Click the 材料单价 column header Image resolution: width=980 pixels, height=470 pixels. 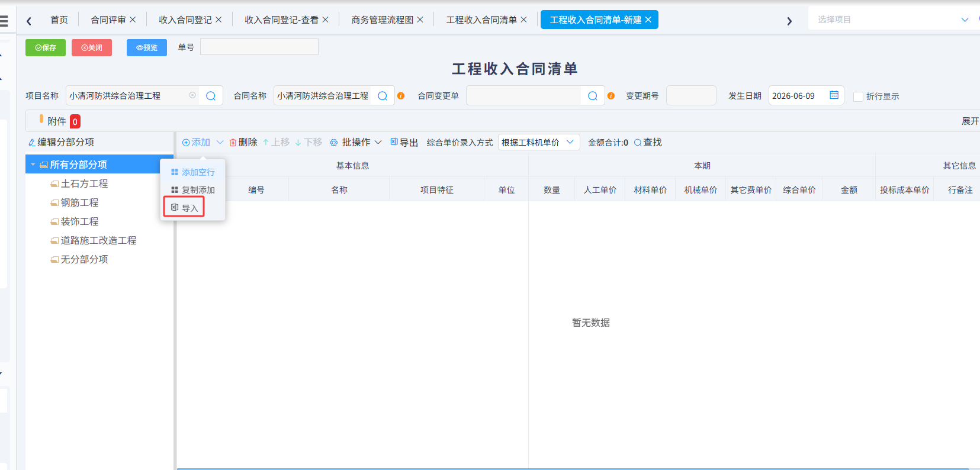pyautogui.click(x=650, y=189)
